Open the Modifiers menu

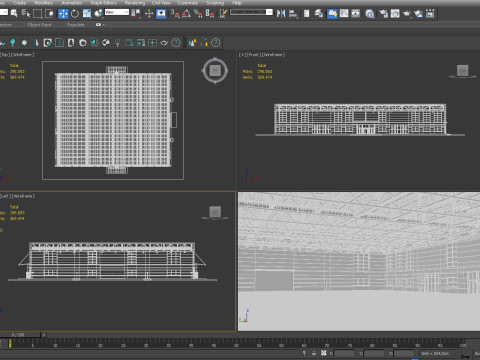pos(44,3)
